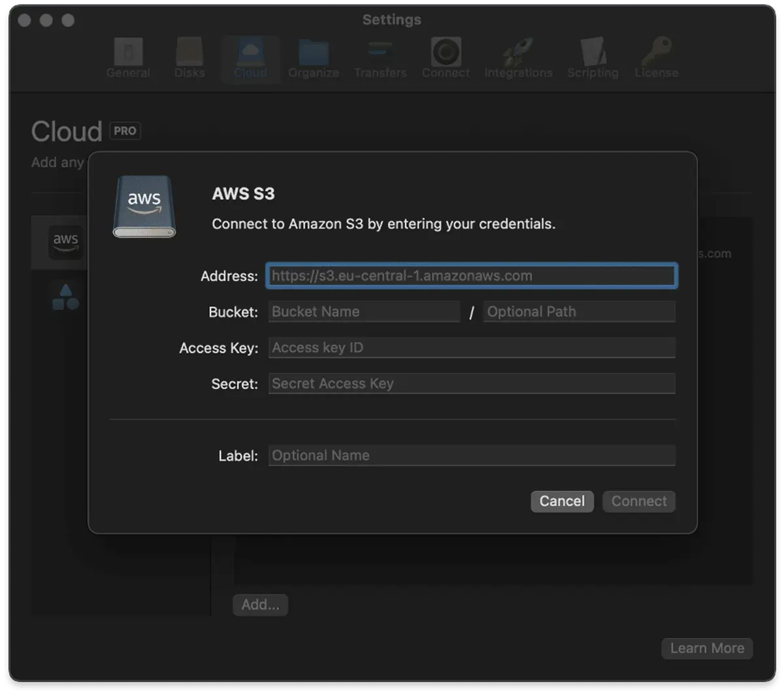Click the Bucket Name field
This screenshot has width=784, height=694.
pyautogui.click(x=364, y=312)
